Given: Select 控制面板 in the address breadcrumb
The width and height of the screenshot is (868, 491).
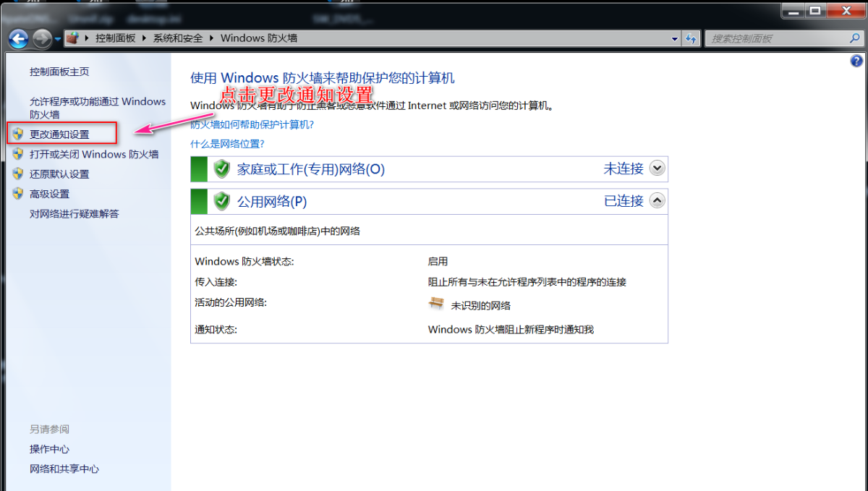Looking at the screenshot, I should (x=116, y=38).
